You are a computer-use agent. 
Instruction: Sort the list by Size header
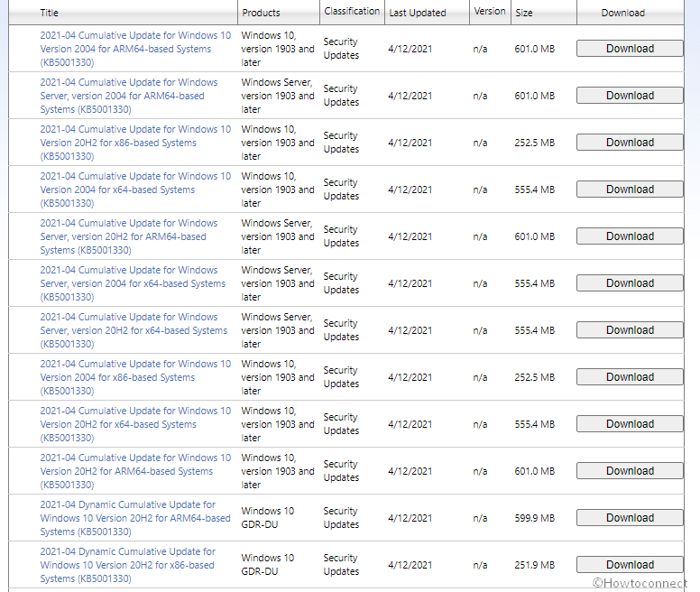click(524, 13)
